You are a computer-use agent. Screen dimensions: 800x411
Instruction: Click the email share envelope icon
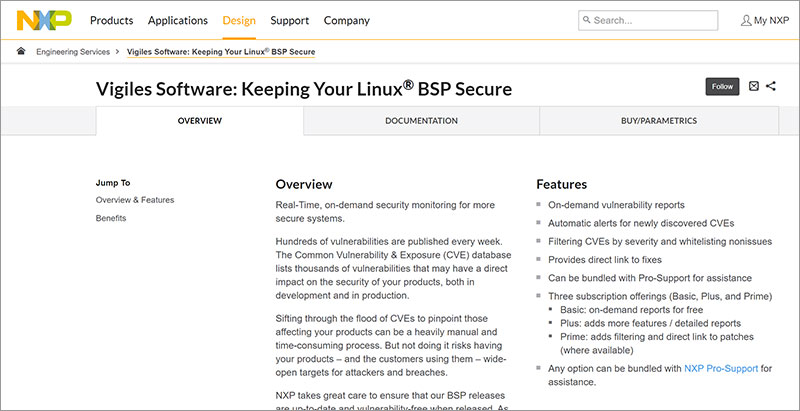754,87
